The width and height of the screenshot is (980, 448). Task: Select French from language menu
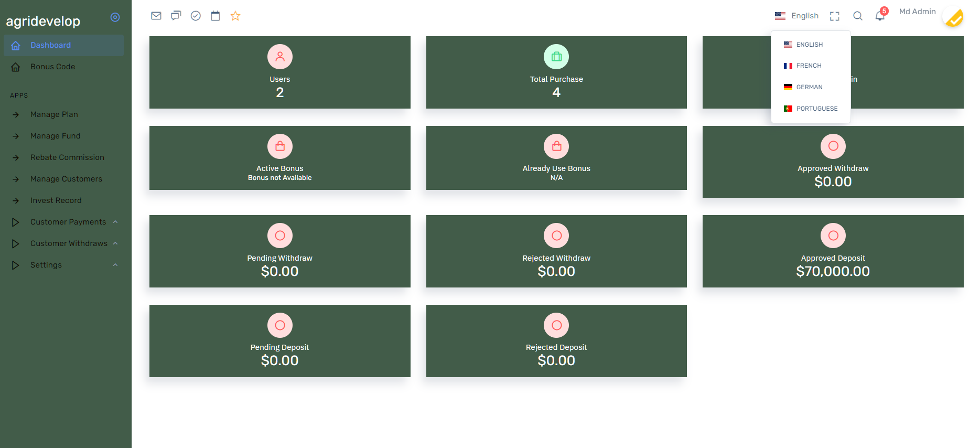[809, 66]
